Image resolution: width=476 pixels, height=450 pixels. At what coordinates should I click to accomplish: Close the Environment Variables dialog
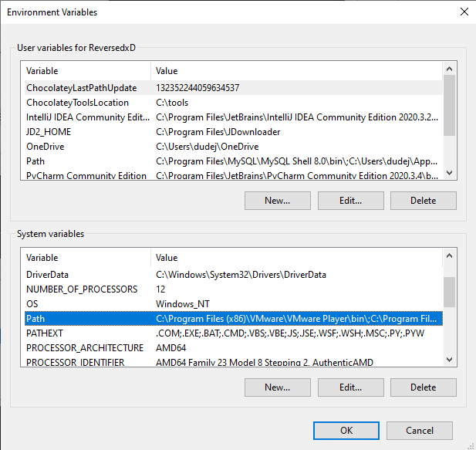[464, 12]
